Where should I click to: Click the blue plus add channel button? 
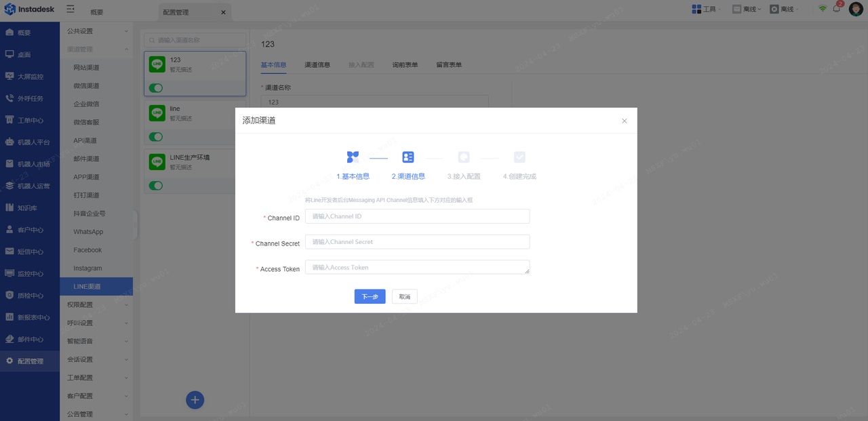[x=195, y=400]
